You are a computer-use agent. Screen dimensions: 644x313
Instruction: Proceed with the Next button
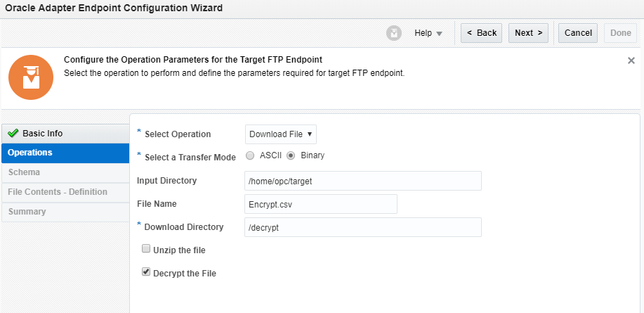pyautogui.click(x=528, y=33)
